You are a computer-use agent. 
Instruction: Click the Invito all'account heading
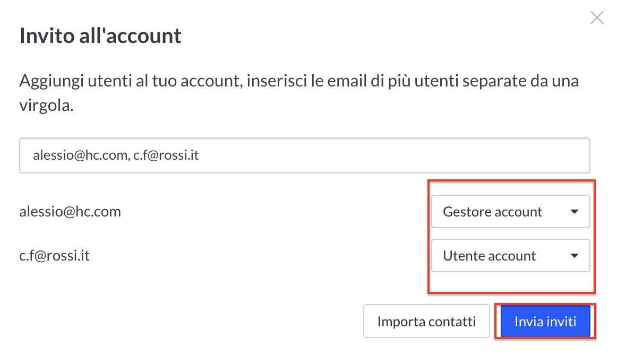pyautogui.click(x=100, y=36)
